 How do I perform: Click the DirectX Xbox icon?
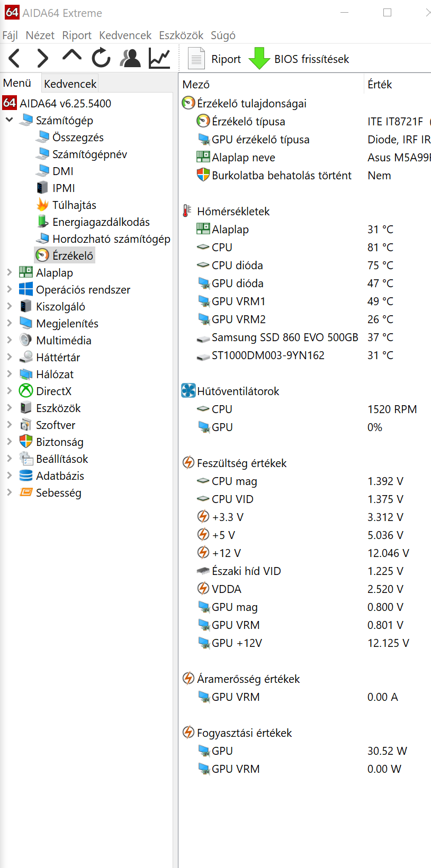(x=26, y=391)
